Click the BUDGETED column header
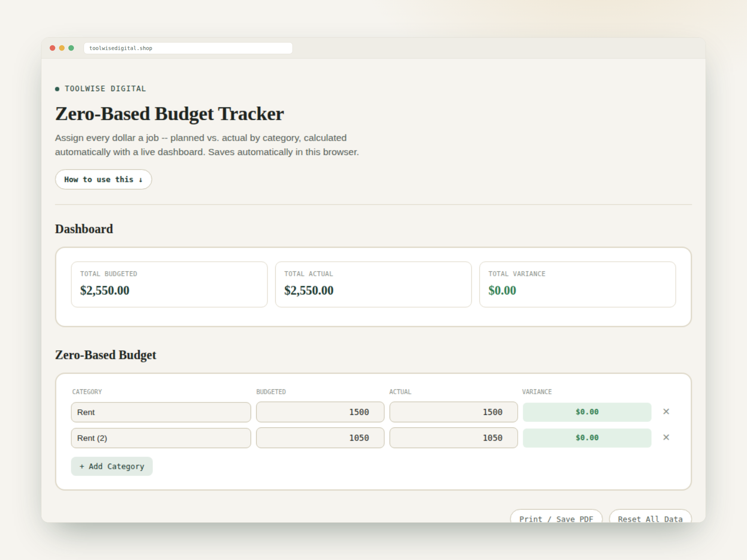747x560 pixels. [x=271, y=392]
